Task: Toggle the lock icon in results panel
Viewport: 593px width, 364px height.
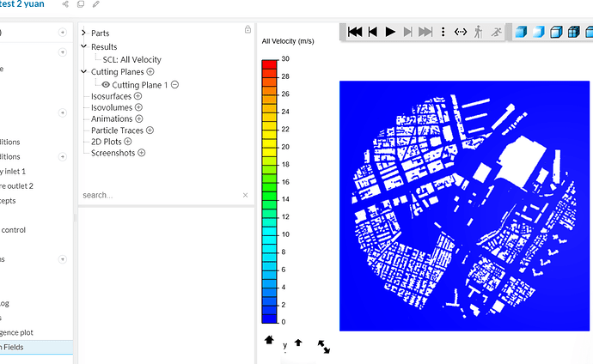Action: (248, 30)
